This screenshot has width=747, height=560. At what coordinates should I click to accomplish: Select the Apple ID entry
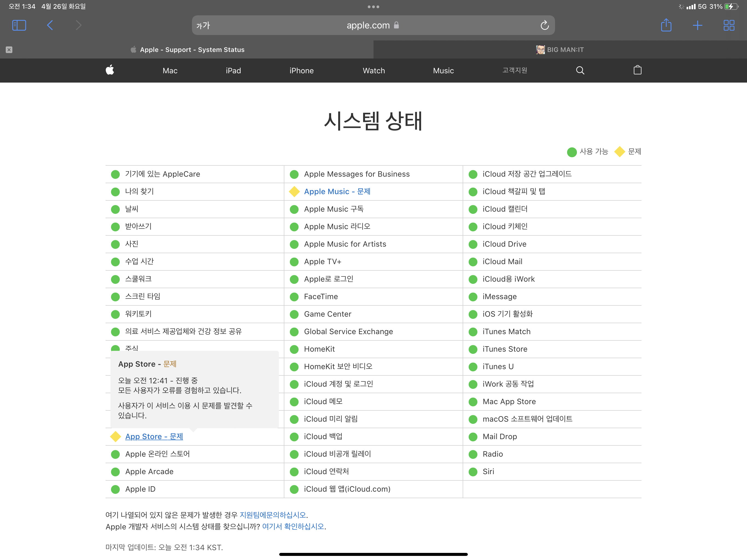pos(194,489)
